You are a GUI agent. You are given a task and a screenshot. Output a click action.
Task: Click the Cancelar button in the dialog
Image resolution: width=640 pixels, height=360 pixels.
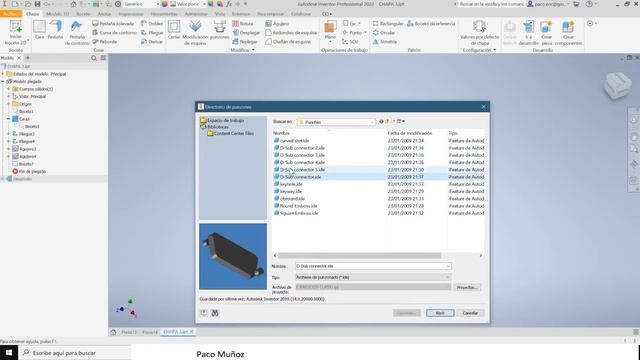470,313
